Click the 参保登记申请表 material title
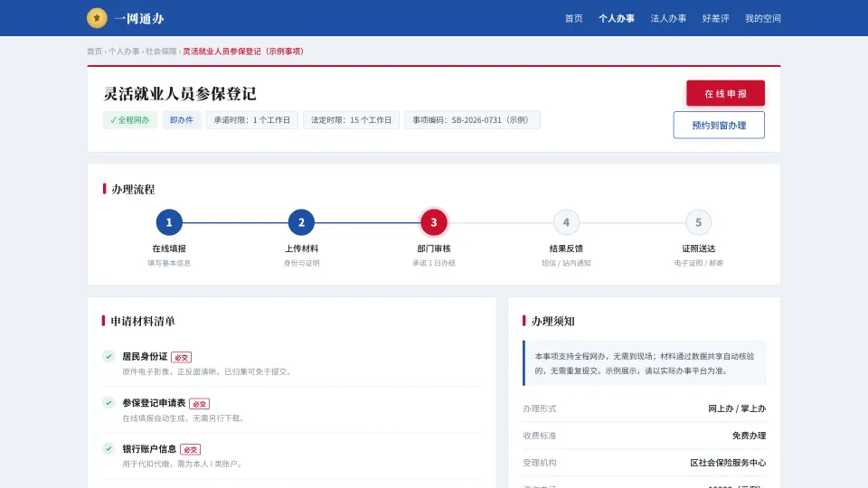Image resolution: width=868 pixels, height=488 pixels. coord(154,403)
